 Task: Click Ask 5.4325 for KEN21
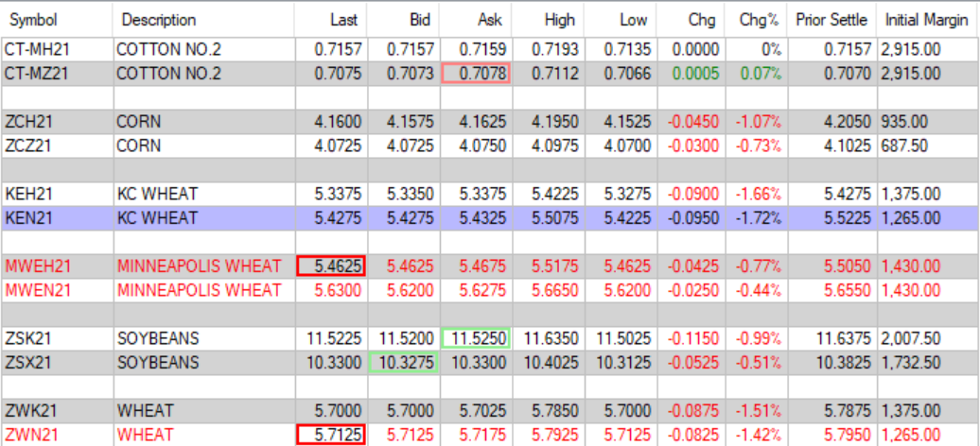coord(476,218)
